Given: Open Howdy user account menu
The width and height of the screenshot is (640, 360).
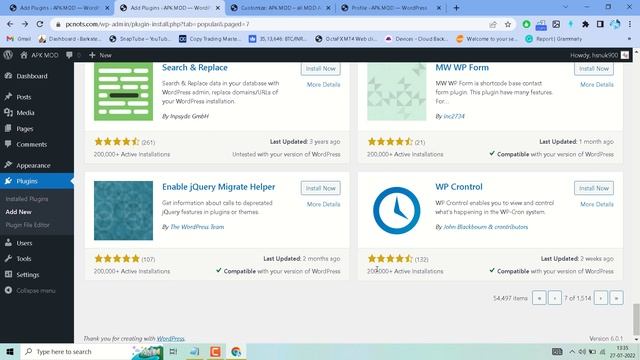Looking at the screenshot, I should [599, 55].
